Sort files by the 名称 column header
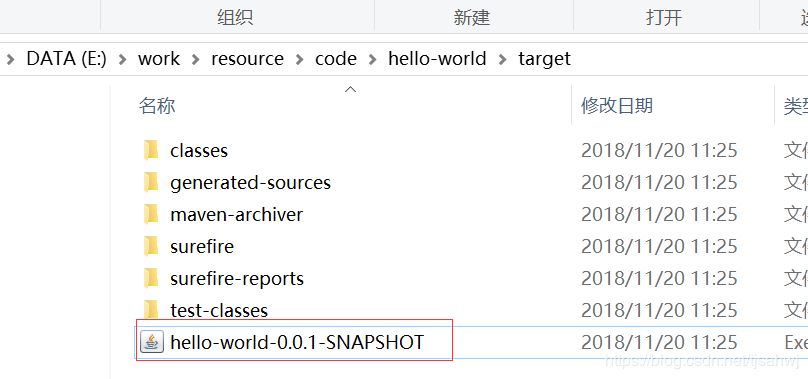This screenshot has height=379, width=808. pos(157,106)
